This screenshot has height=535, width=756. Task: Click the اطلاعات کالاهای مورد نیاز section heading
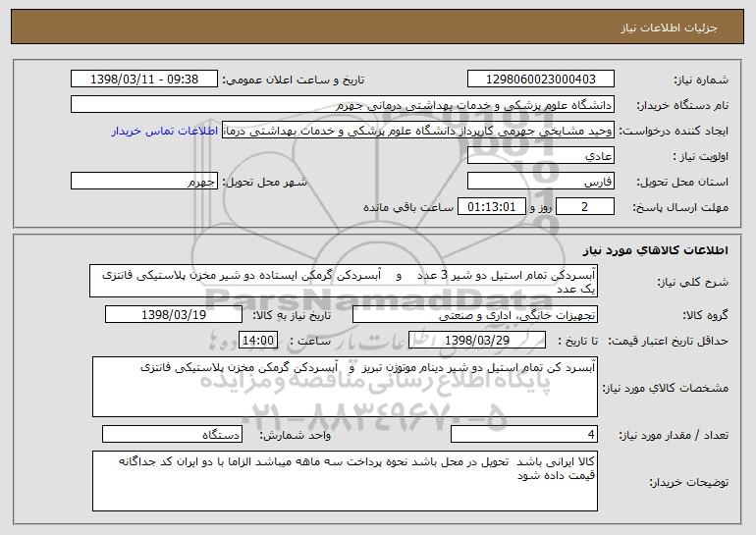point(655,250)
